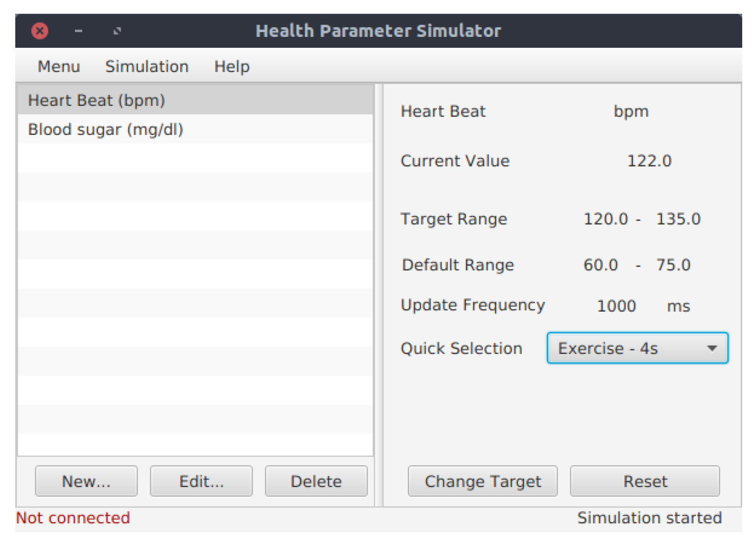Minimize the simulator window
The height and width of the screenshot is (548, 756).
point(78,31)
